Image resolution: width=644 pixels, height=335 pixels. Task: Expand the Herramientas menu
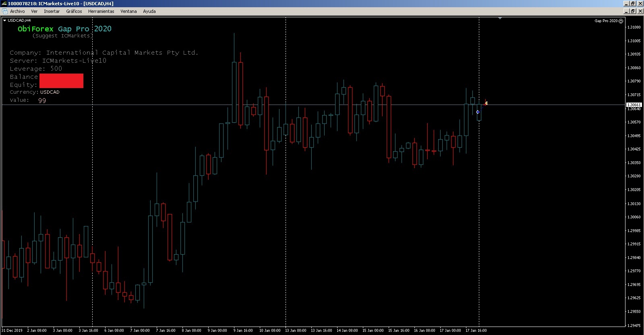(x=101, y=11)
